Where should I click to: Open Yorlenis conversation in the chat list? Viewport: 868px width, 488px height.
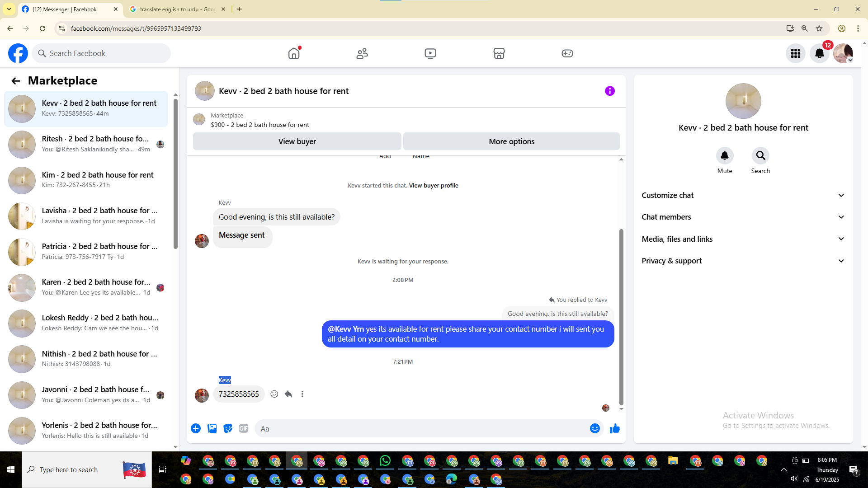[86, 431]
